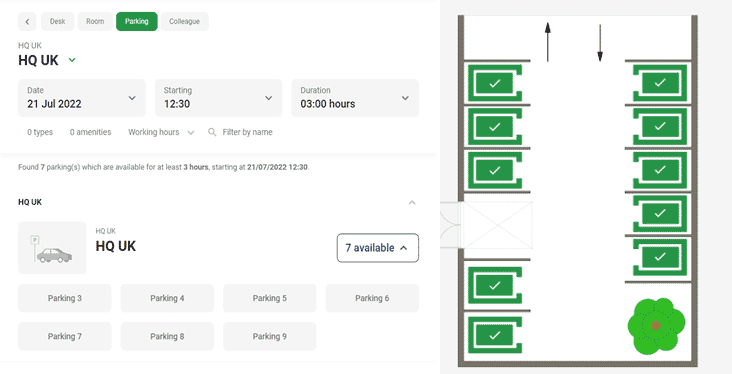Viewport: 732px width, 374px height.
Task: Switch to the Desk tab
Action: 57,21
